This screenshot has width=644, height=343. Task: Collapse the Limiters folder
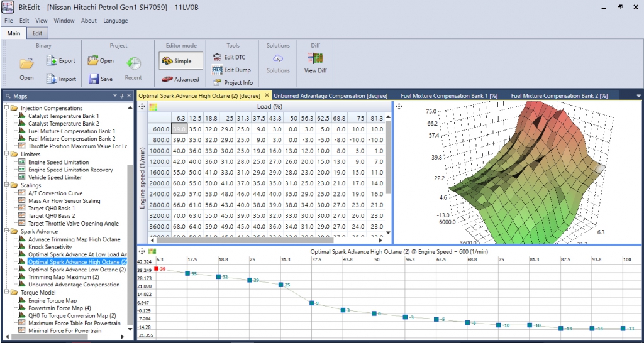(6, 155)
